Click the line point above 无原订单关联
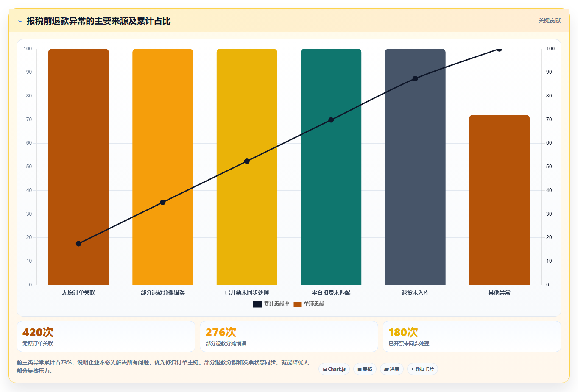This screenshot has width=578, height=392. tap(78, 244)
